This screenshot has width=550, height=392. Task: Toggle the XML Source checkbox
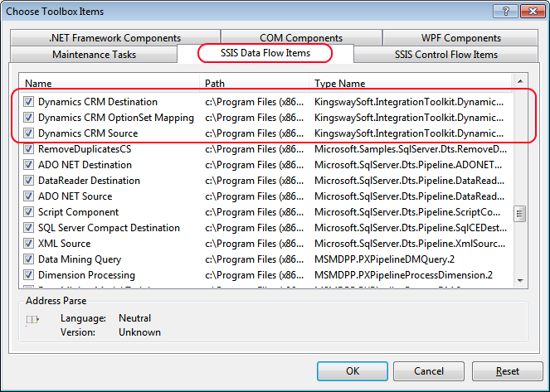28,244
